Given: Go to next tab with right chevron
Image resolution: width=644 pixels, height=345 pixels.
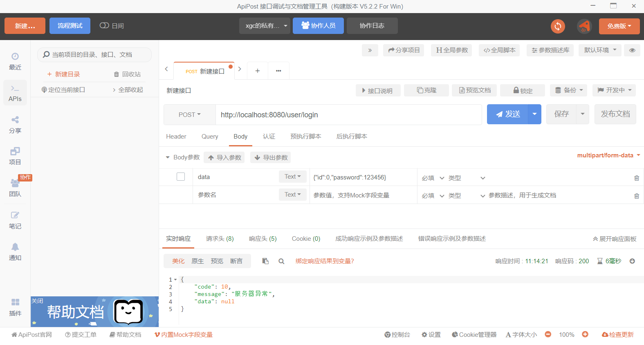Looking at the screenshot, I should (x=240, y=69).
